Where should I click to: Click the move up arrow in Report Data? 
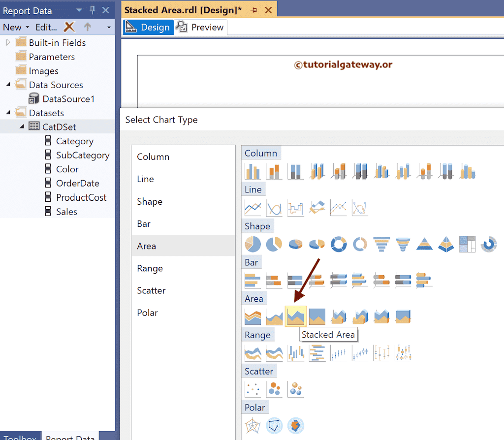pyautogui.click(x=88, y=27)
